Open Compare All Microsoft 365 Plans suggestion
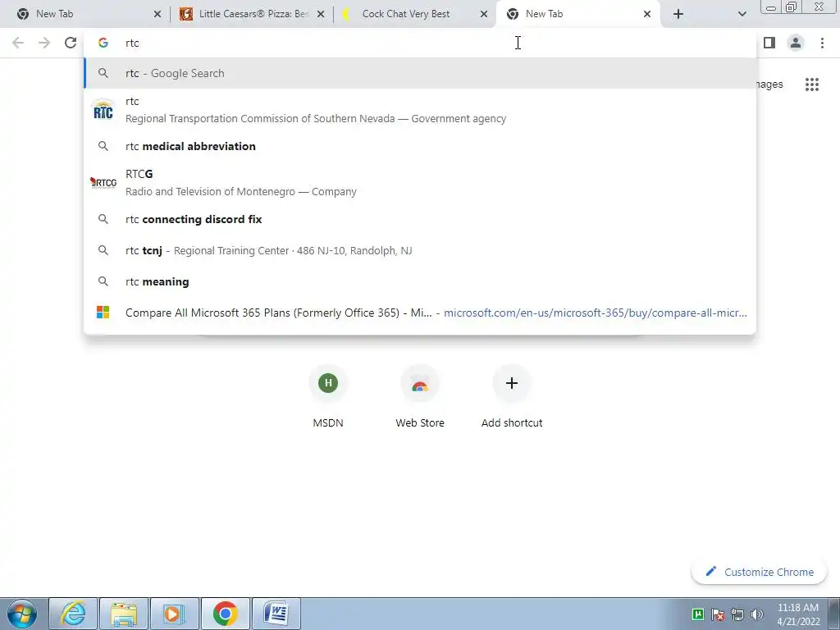Image resolution: width=840 pixels, height=630 pixels. tap(420, 313)
